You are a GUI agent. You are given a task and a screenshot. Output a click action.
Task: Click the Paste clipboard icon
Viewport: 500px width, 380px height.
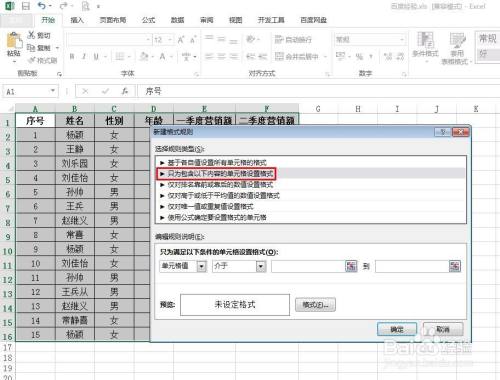point(14,40)
